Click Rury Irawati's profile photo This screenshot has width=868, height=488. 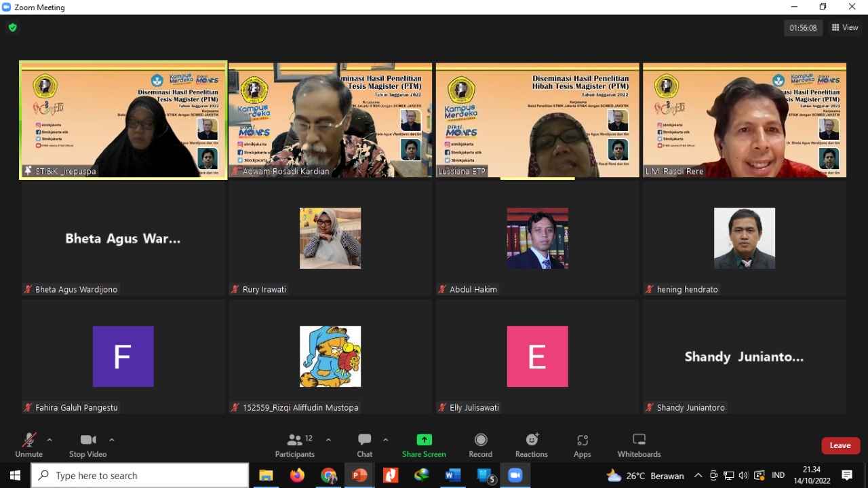[x=330, y=238]
